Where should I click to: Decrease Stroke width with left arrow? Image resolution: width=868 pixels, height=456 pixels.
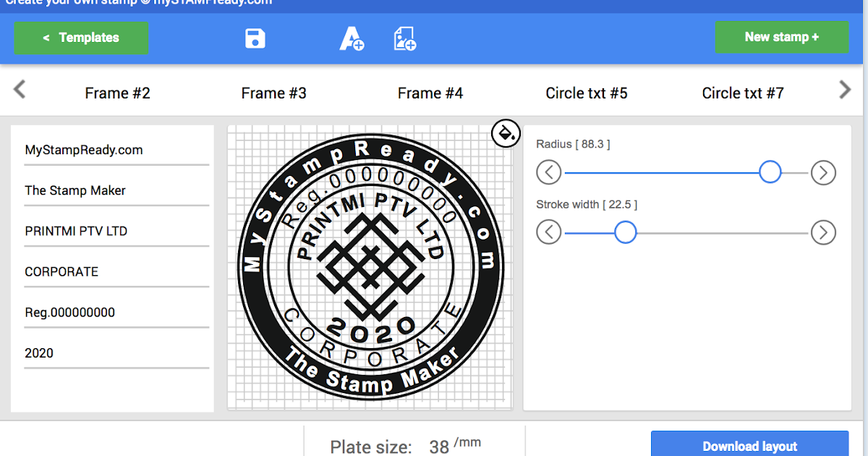[x=549, y=232]
